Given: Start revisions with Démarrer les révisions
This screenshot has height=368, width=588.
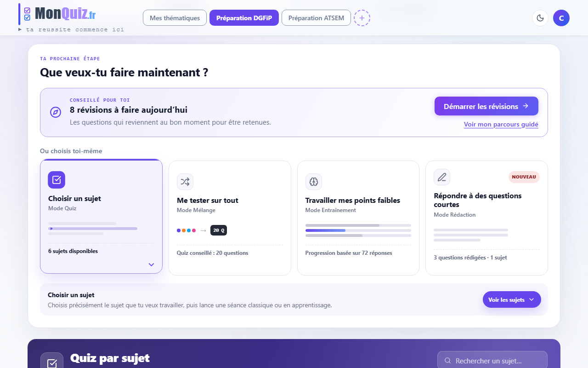Looking at the screenshot, I should tap(486, 106).
